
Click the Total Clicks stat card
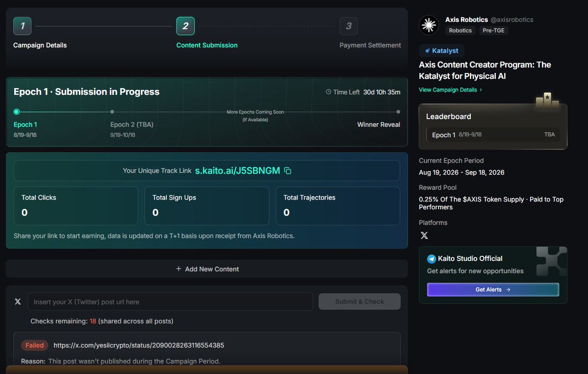pyautogui.click(x=76, y=206)
